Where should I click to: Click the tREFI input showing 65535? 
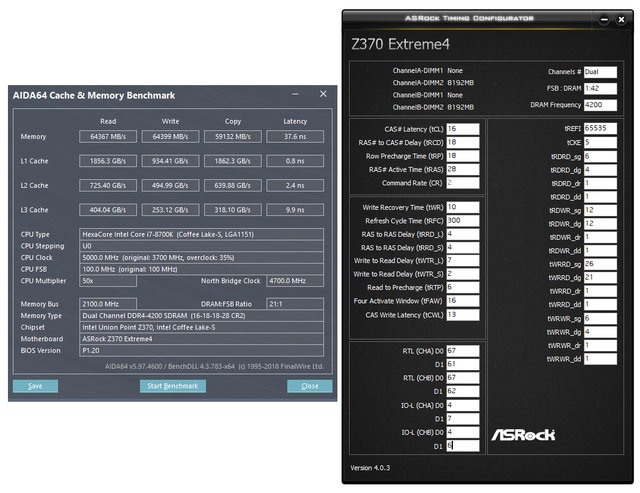click(x=600, y=129)
